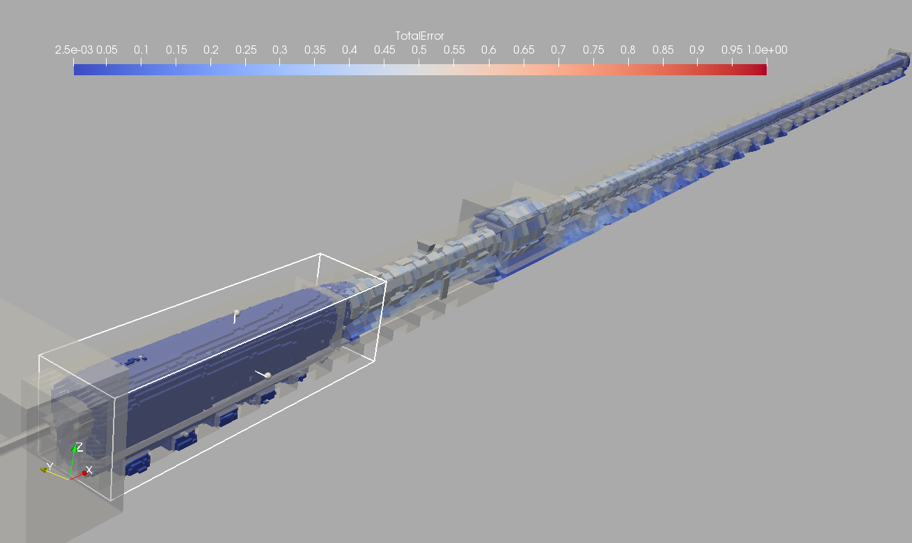The width and height of the screenshot is (912, 543).
Task: Click the 0.45 legend tick label
Action: (x=384, y=50)
